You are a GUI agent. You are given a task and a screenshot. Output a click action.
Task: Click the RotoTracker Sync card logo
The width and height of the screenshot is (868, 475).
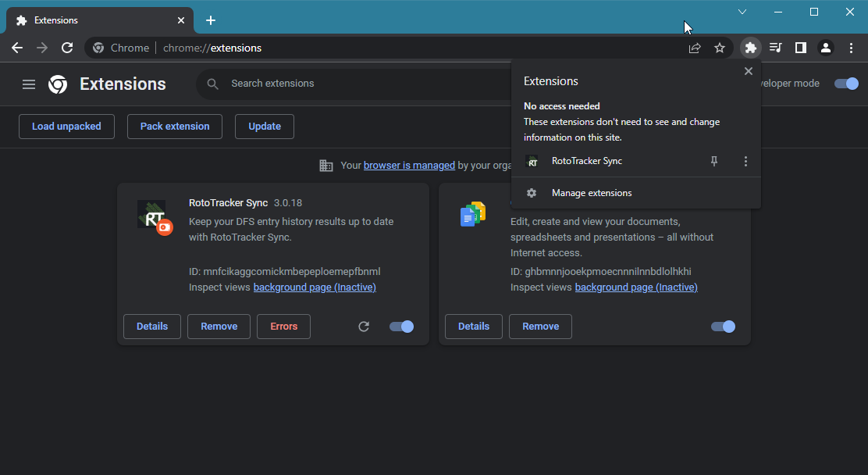click(155, 217)
